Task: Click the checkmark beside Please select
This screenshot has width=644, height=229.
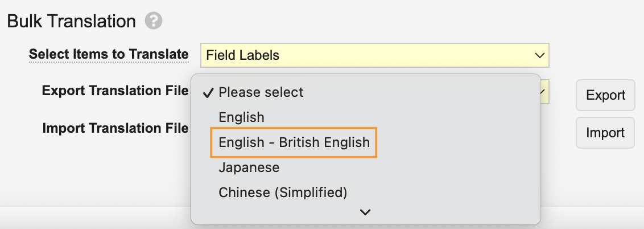Action: 208,93
